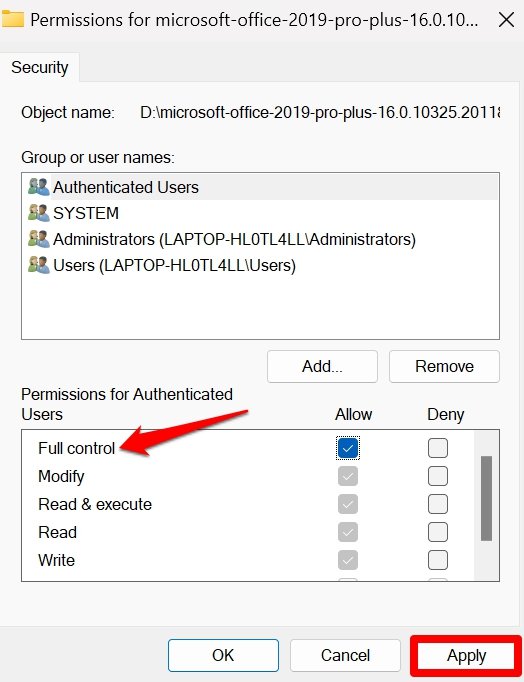
Task: Select Authenticated Users in the list
Action: [x=260, y=187]
